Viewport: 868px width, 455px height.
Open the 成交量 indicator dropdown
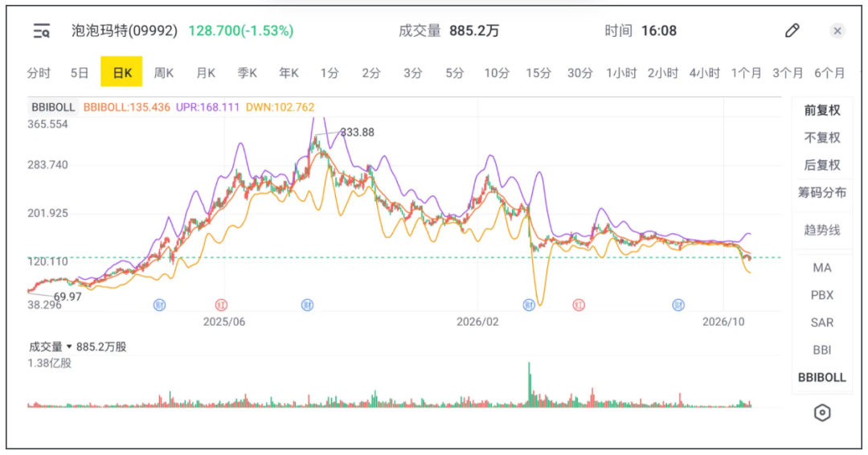tap(51, 347)
